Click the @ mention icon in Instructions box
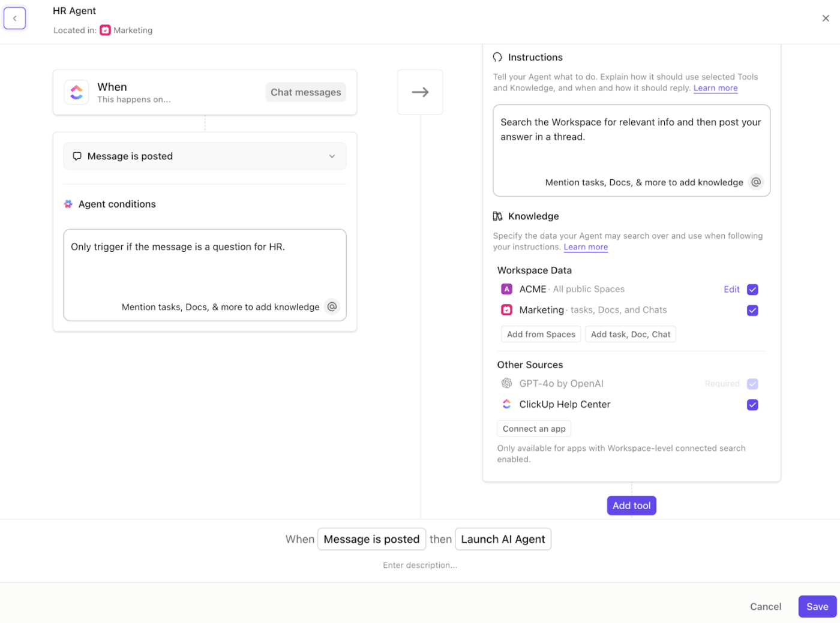The width and height of the screenshot is (840, 623). click(756, 182)
